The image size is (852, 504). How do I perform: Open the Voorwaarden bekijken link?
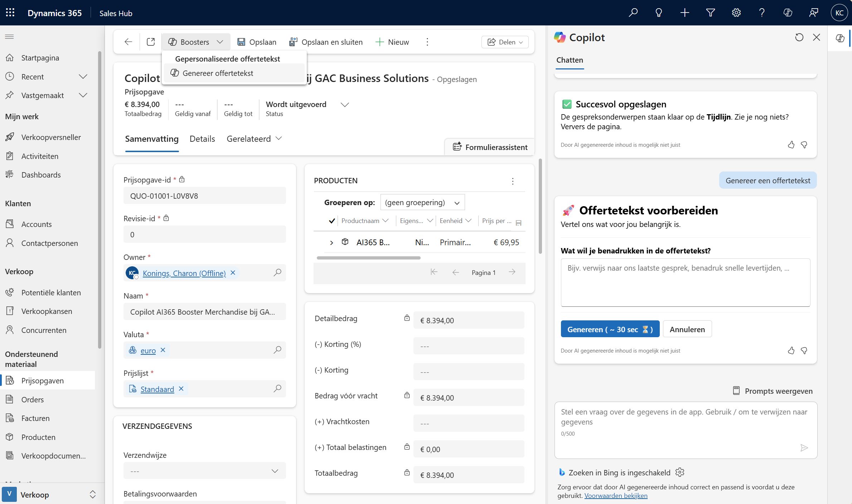[616, 496]
